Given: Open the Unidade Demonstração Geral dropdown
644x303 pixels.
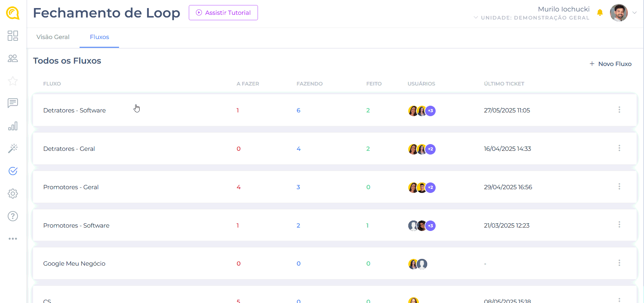Looking at the screenshot, I should tap(531, 18).
